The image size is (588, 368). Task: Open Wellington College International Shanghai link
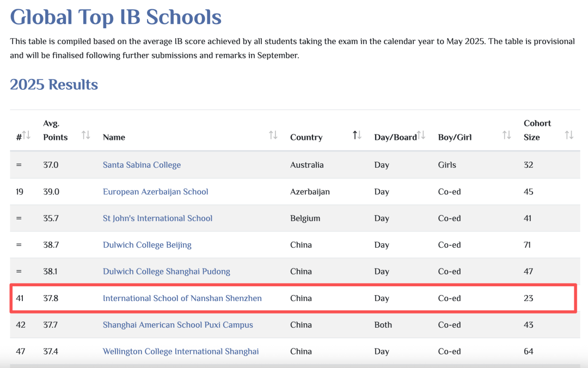[180, 352]
